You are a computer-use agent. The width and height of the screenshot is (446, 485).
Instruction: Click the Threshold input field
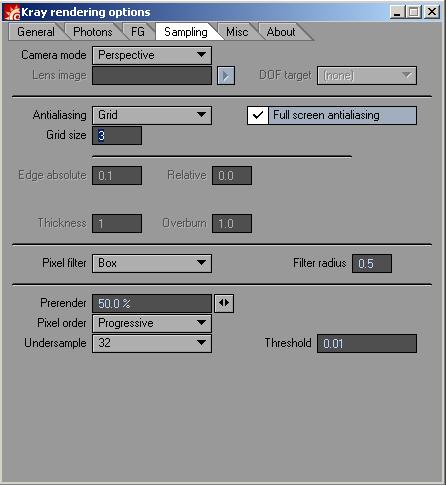pyautogui.click(x=367, y=343)
